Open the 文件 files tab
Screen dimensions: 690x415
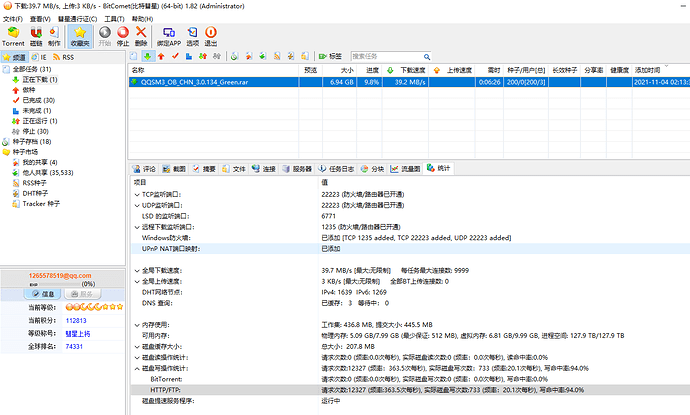[x=234, y=169]
